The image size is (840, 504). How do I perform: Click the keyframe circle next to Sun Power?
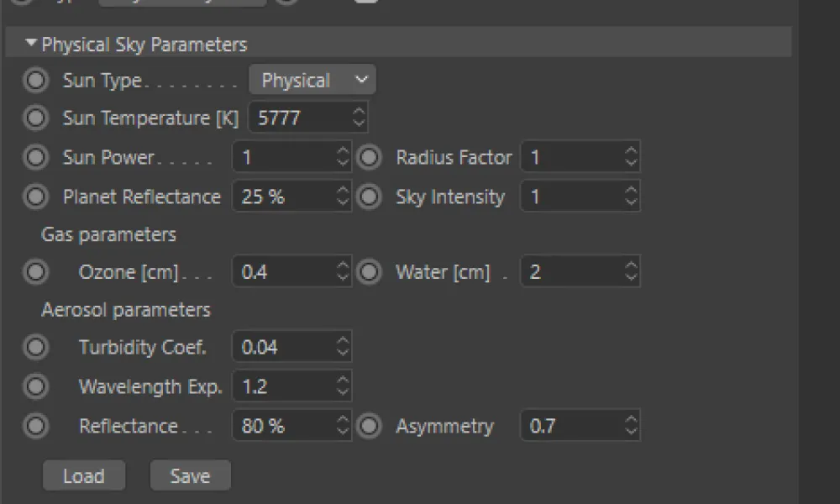click(35, 157)
